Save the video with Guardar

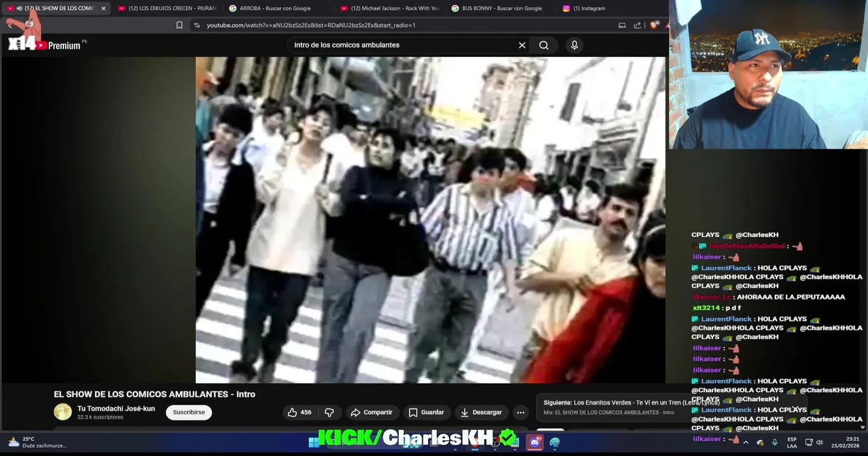coord(426,412)
